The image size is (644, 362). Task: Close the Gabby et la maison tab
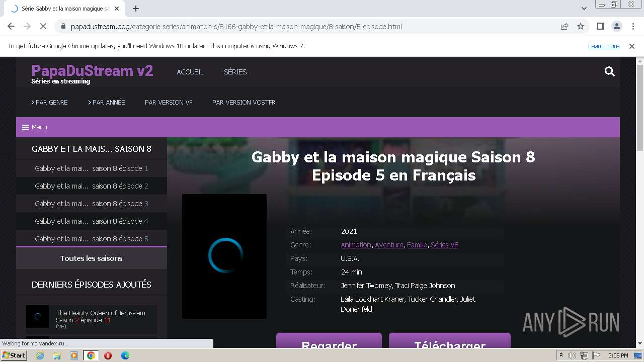[117, 9]
